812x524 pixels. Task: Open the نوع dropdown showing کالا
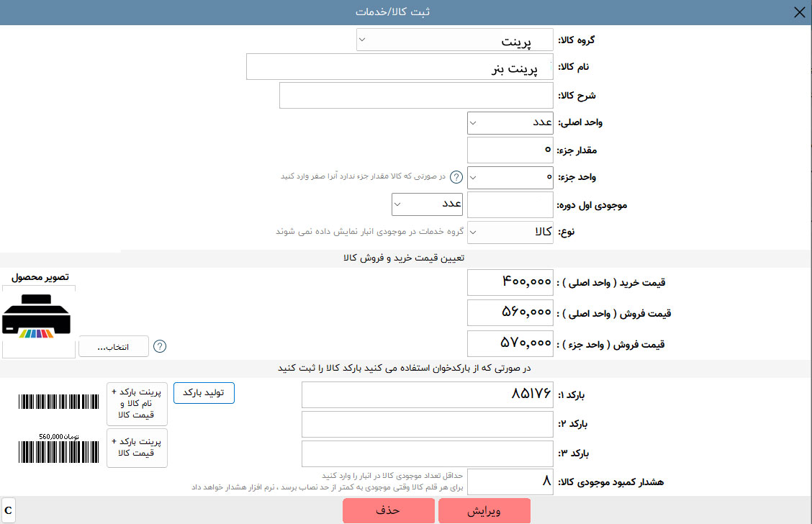510,232
